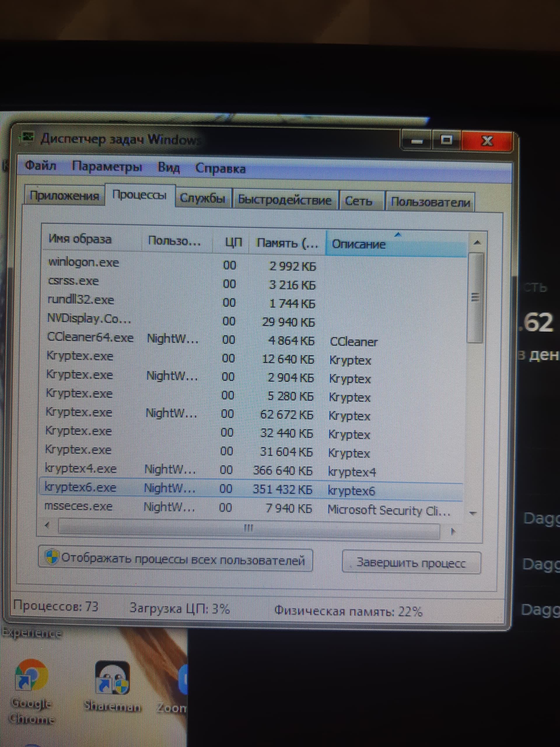Click the vertical scrollbar thumb
This screenshot has height=747, width=560.
click(475, 297)
